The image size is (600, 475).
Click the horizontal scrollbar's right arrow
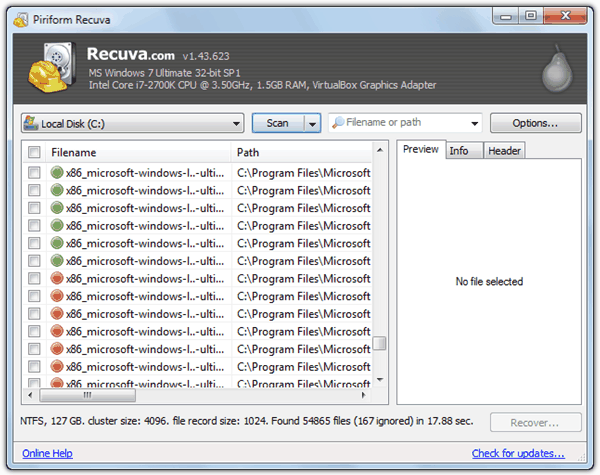pyautogui.click(x=364, y=395)
